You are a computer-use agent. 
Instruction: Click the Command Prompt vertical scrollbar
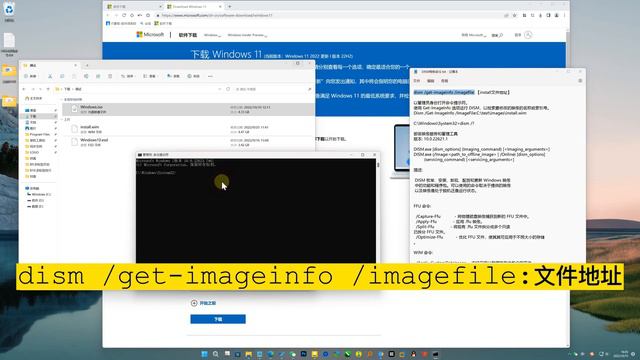pos(378,210)
